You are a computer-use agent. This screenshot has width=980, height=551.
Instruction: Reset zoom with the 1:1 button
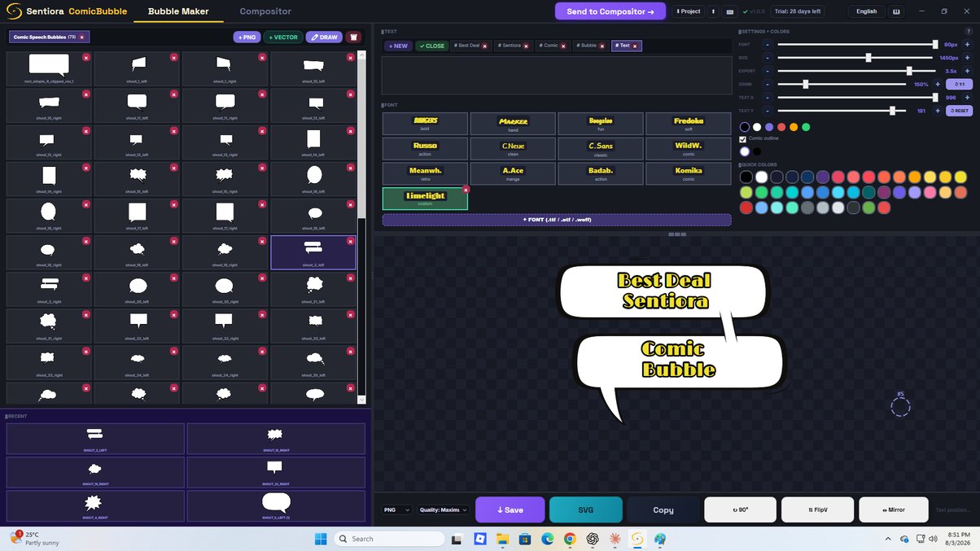[959, 84]
